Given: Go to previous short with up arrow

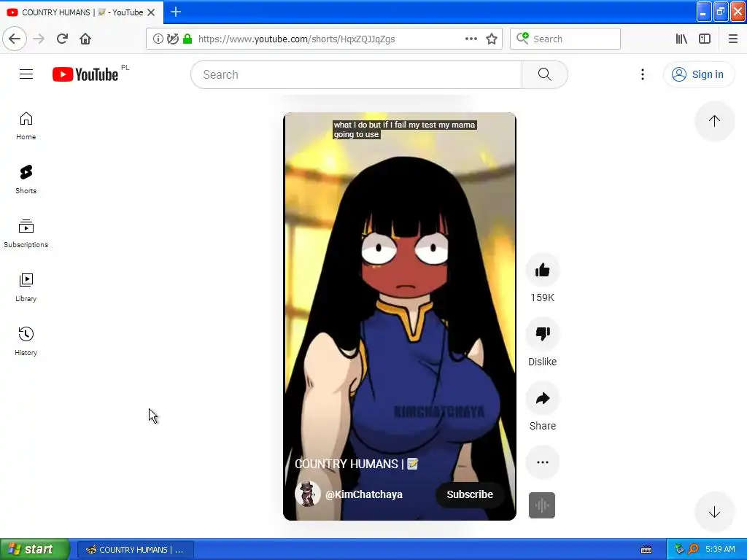Looking at the screenshot, I should tap(714, 121).
